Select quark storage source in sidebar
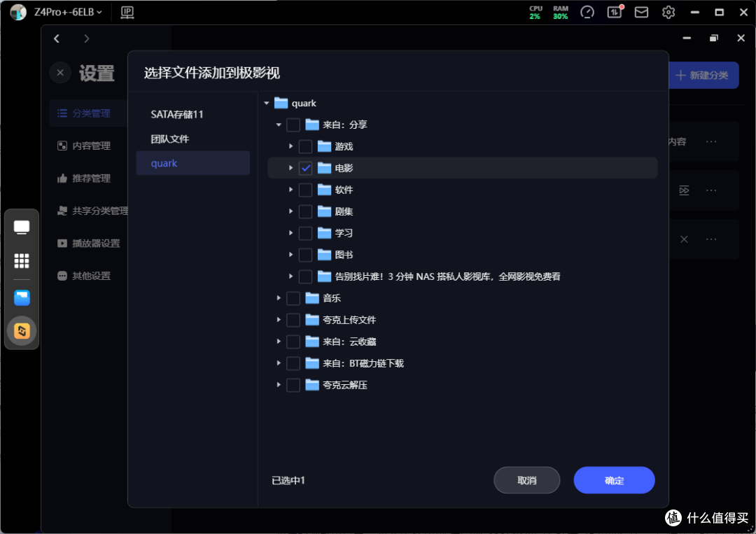This screenshot has width=756, height=534. [x=193, y=163]
